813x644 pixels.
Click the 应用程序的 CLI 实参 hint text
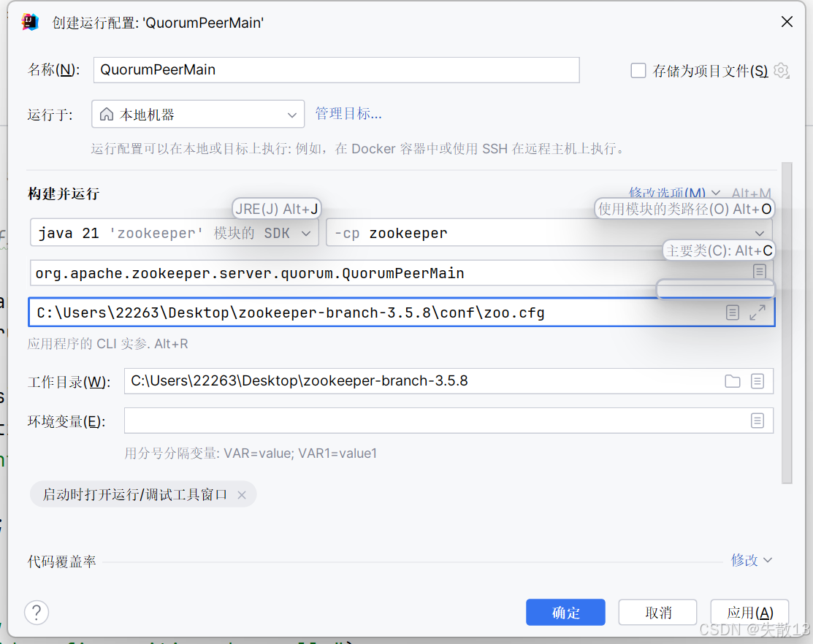108,343
